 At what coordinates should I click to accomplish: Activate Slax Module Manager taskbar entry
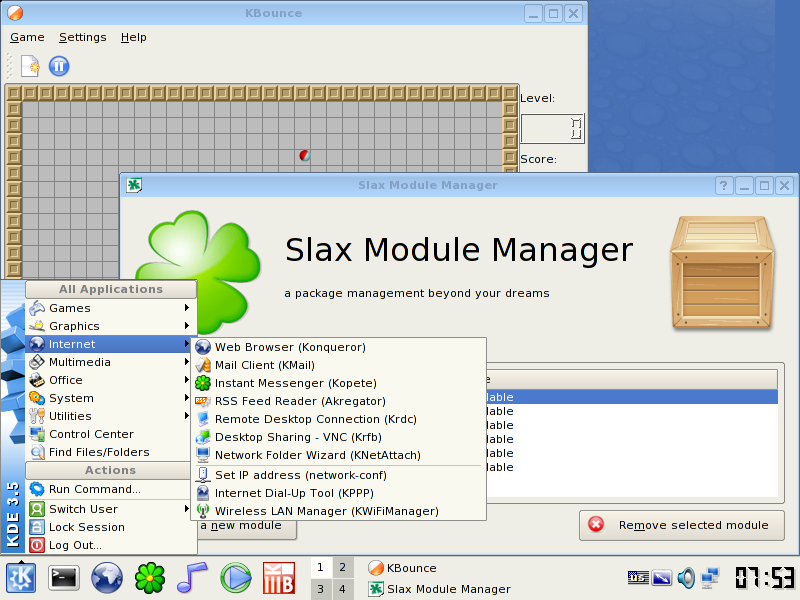pos(440,589)
